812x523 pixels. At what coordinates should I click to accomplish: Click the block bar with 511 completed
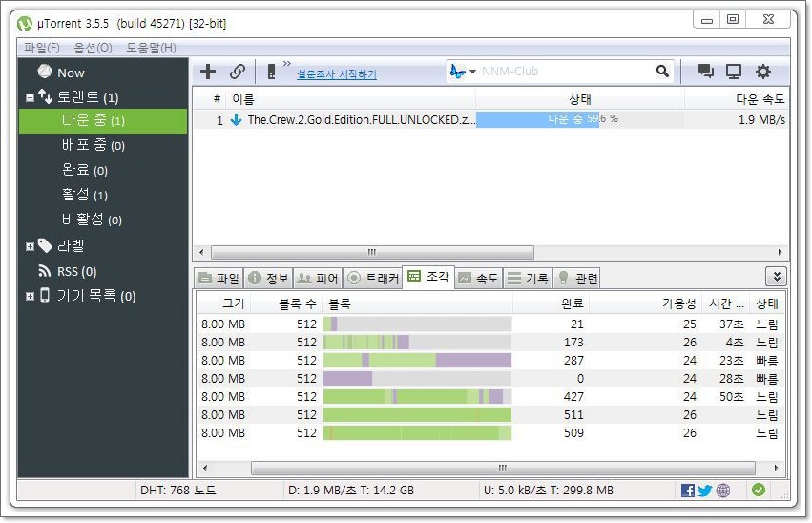coord(417,415)
